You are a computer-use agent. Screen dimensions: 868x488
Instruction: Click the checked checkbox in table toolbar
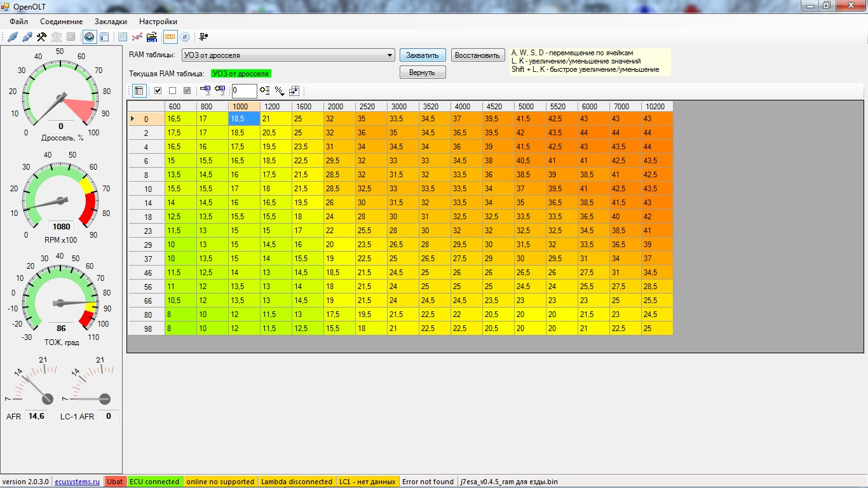[x=158, y=90]
